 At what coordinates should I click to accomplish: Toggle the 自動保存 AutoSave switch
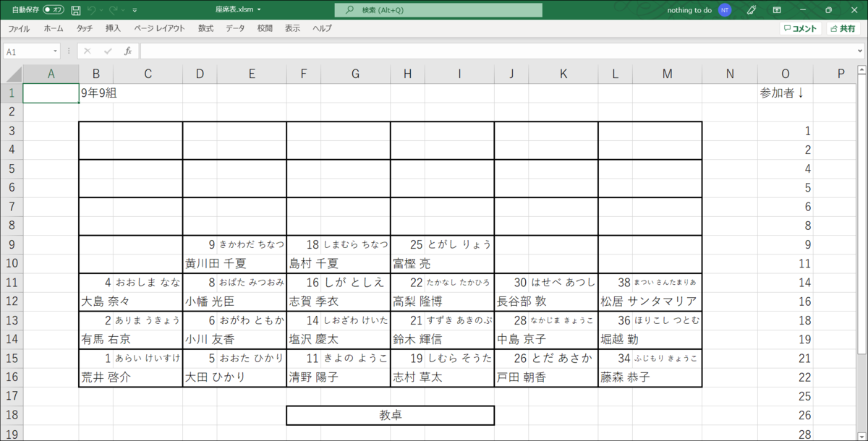pyautogui.click(x=53, y=10)
